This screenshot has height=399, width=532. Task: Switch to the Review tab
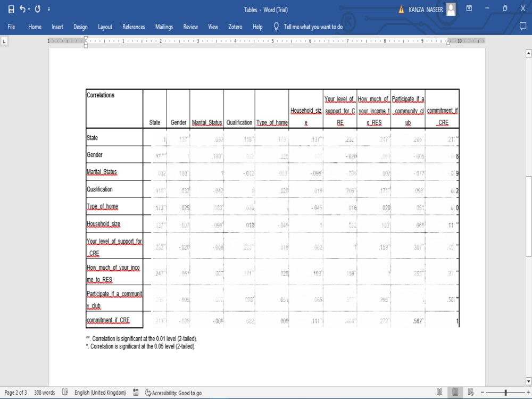190,27
